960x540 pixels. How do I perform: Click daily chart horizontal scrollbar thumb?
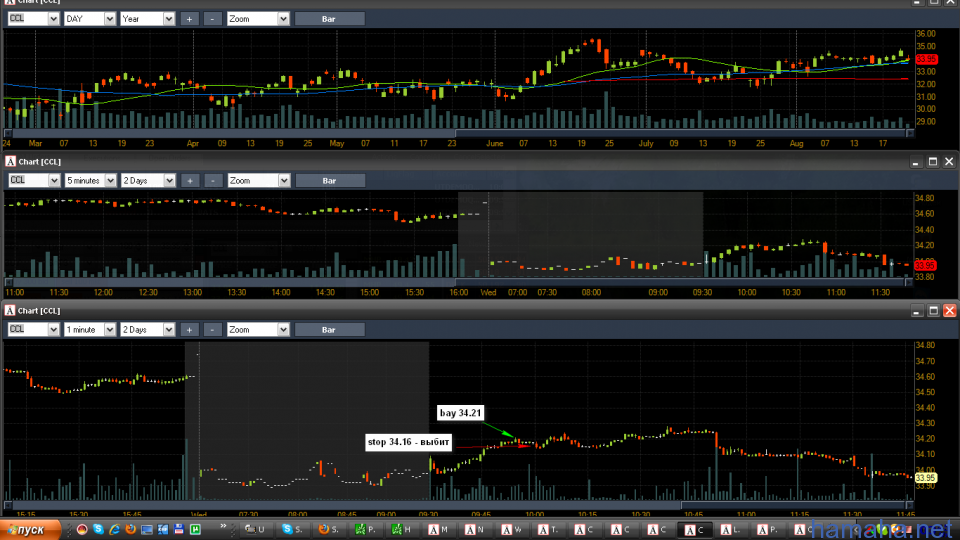coord(680,133)
